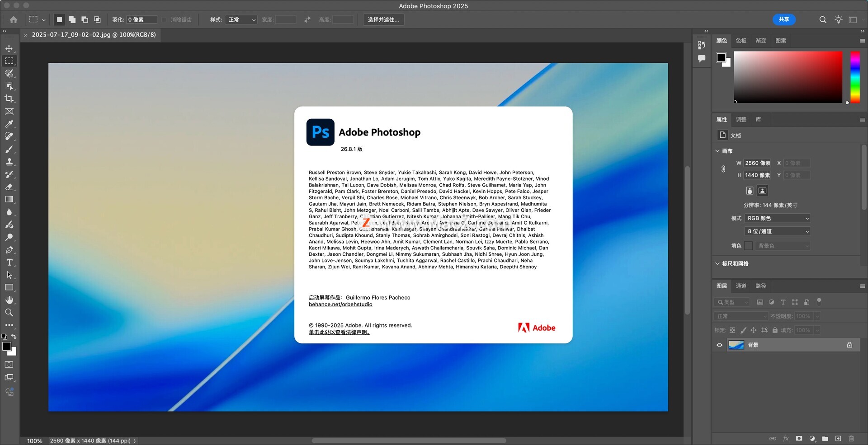Create new layer with plus icon
The width and height of the screenshot is (868, 445).
pos(838,438)
